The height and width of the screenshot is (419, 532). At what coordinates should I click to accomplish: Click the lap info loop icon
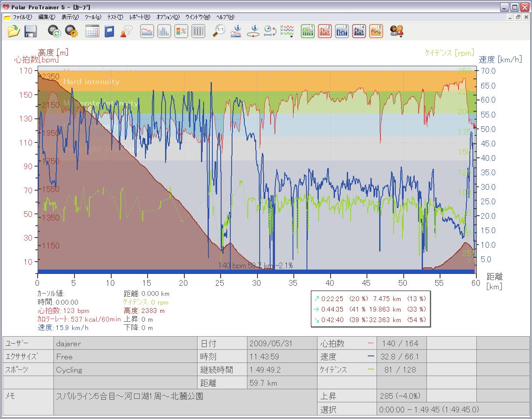coord(253,31)
